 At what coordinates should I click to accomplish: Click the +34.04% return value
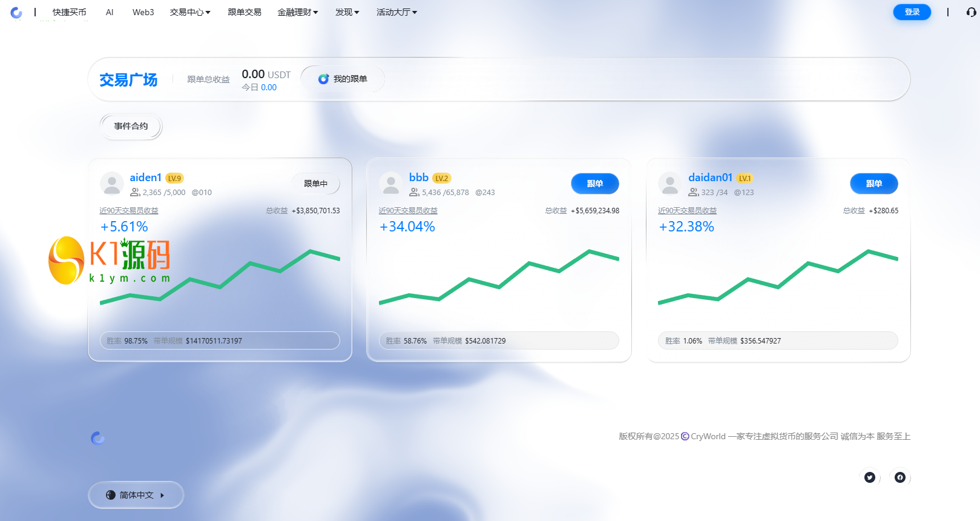(x=407, y=227)
